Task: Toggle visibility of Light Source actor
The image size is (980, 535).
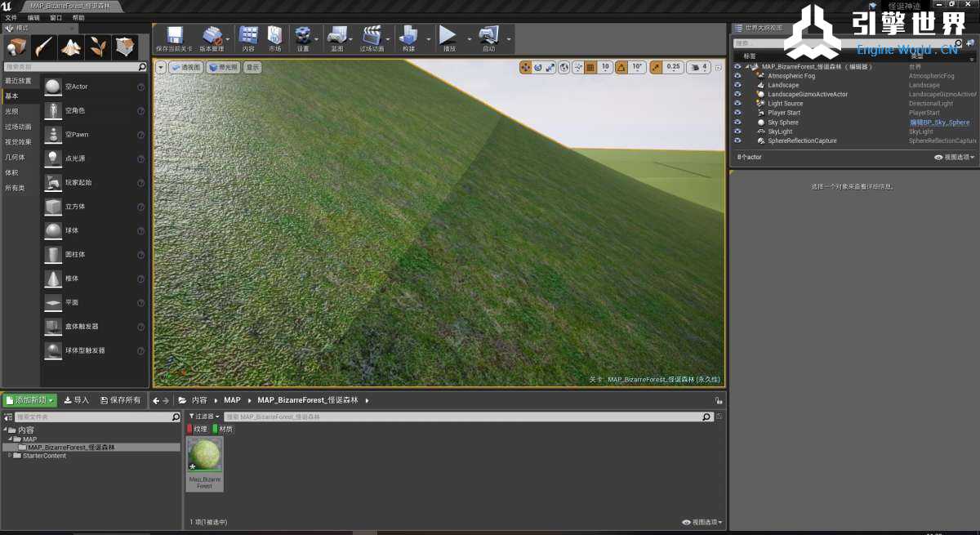Action: tap(737, 104)
